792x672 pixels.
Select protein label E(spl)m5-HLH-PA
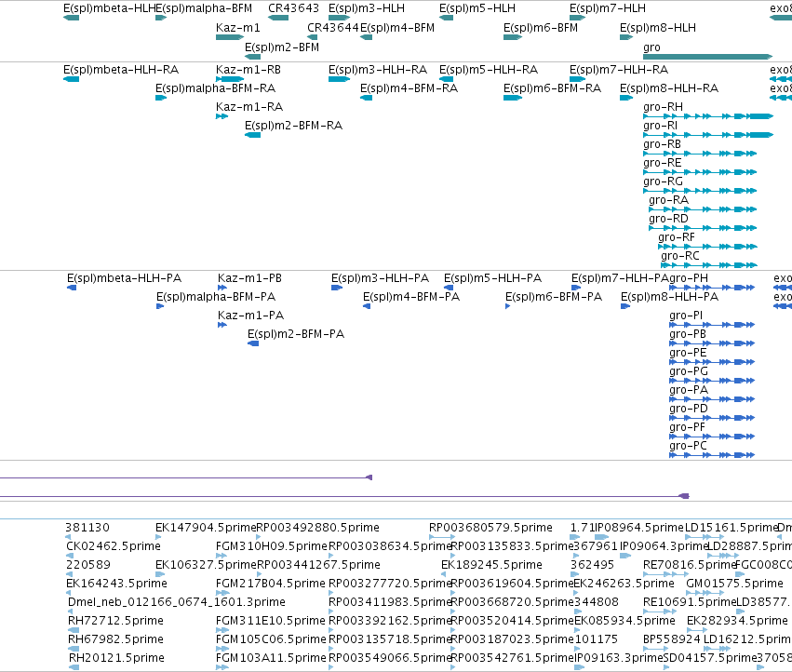[x=492, y=278]
